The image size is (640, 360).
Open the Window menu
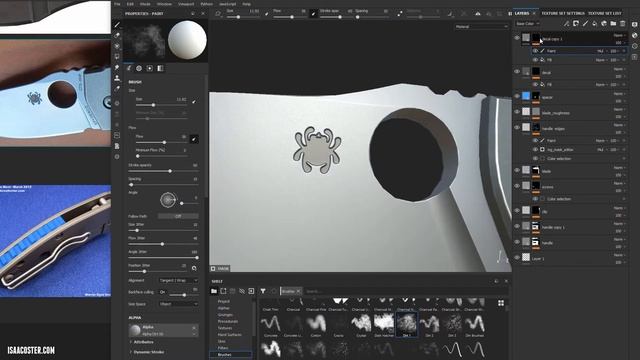tap(164, 4)
